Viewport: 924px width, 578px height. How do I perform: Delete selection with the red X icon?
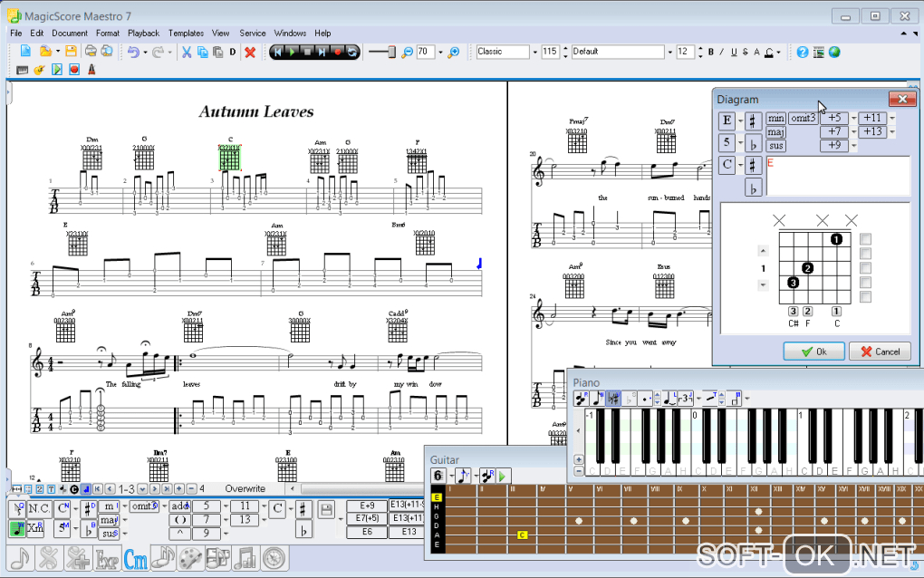point(250,52)
